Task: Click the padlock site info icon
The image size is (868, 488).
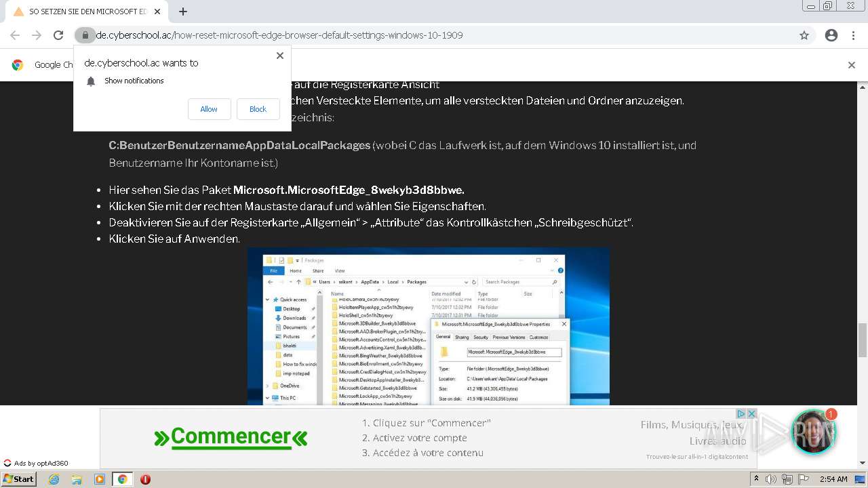Action: 85,35
